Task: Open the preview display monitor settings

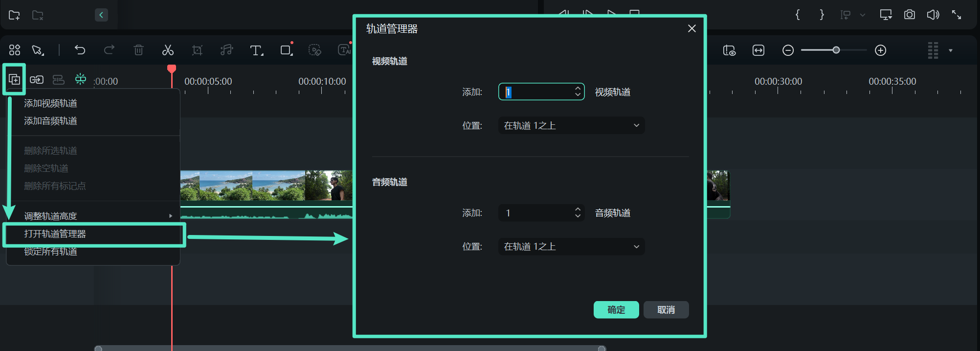Action: click(x=886, y=15)
